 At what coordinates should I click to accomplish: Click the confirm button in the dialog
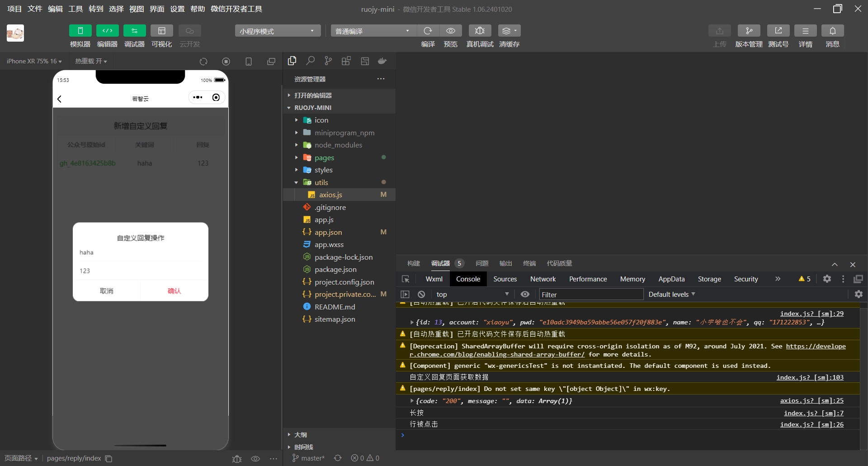(x=174, y=291)
